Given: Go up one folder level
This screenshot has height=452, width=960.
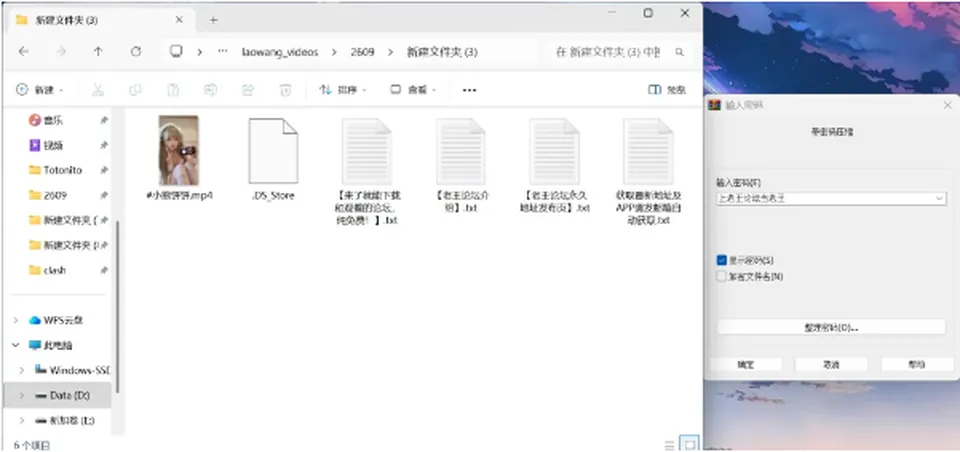Looking at the screenshot, I should click(x=98, y=52).
